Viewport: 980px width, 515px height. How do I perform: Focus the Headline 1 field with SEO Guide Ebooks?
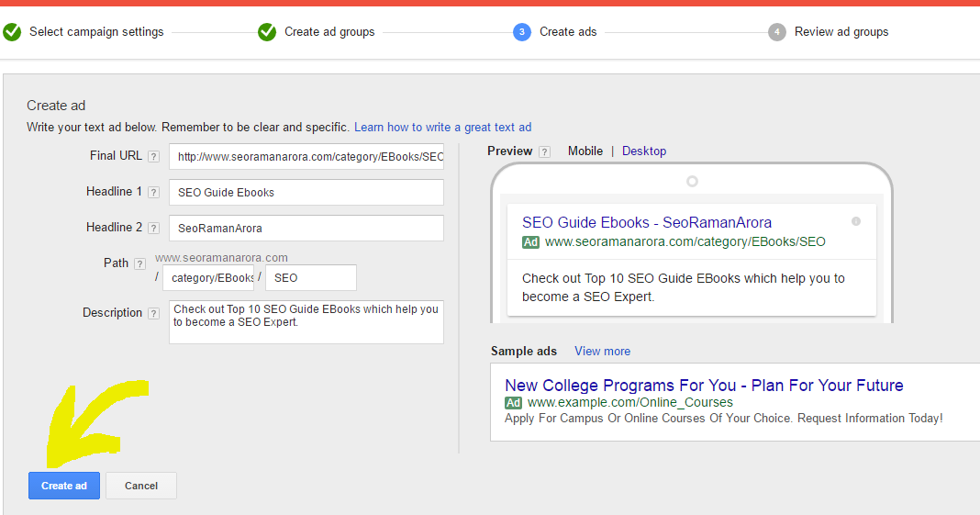(x=306, y=193)
